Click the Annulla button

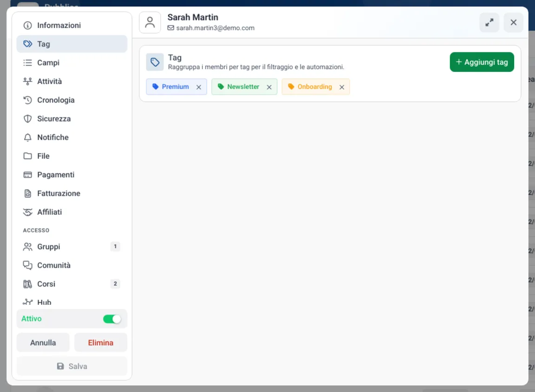coord(43,342)
